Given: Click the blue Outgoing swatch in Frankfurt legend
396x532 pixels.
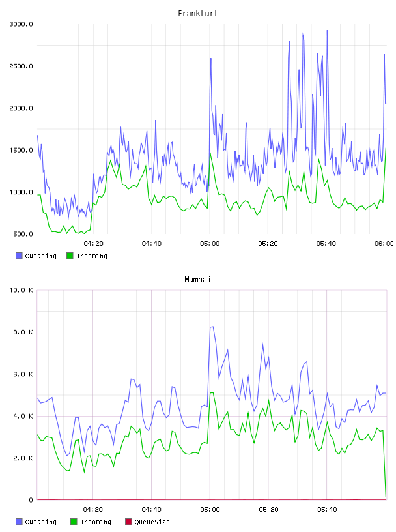Looking at the screenshot, I should pyautogui.click(x=19, y=256).
